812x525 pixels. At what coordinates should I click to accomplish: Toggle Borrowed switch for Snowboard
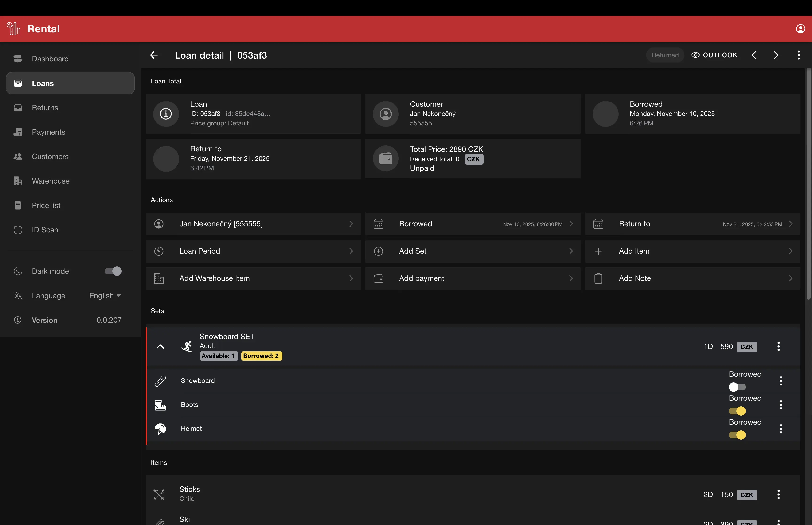737,387
